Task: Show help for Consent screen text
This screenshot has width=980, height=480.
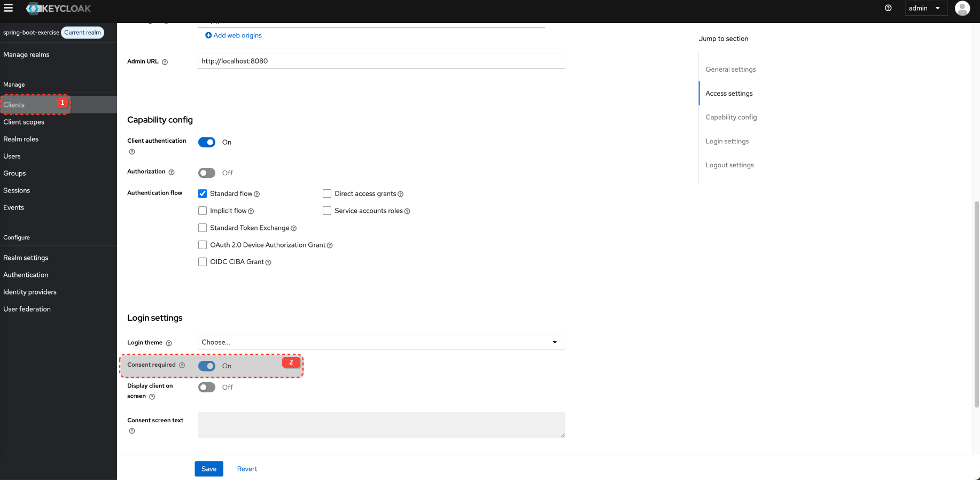Action: [132, 431]
